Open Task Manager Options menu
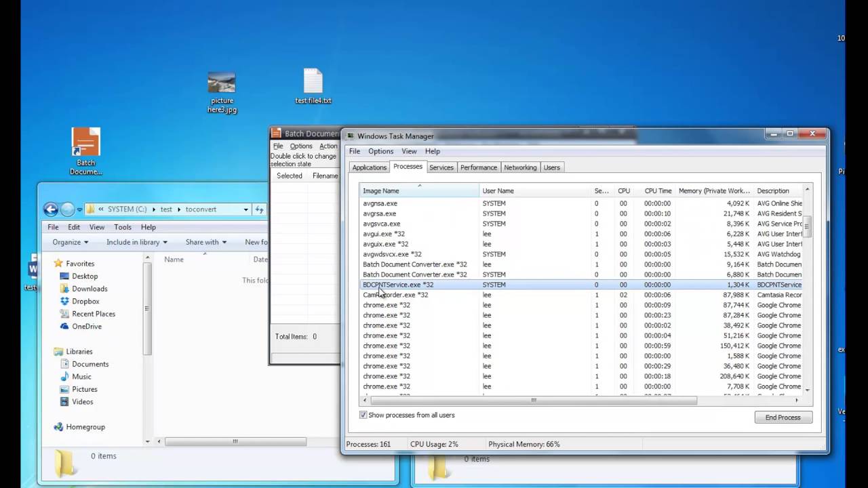Image resolution: width=868 pixels, height=488 pixels. coord(380,151)
